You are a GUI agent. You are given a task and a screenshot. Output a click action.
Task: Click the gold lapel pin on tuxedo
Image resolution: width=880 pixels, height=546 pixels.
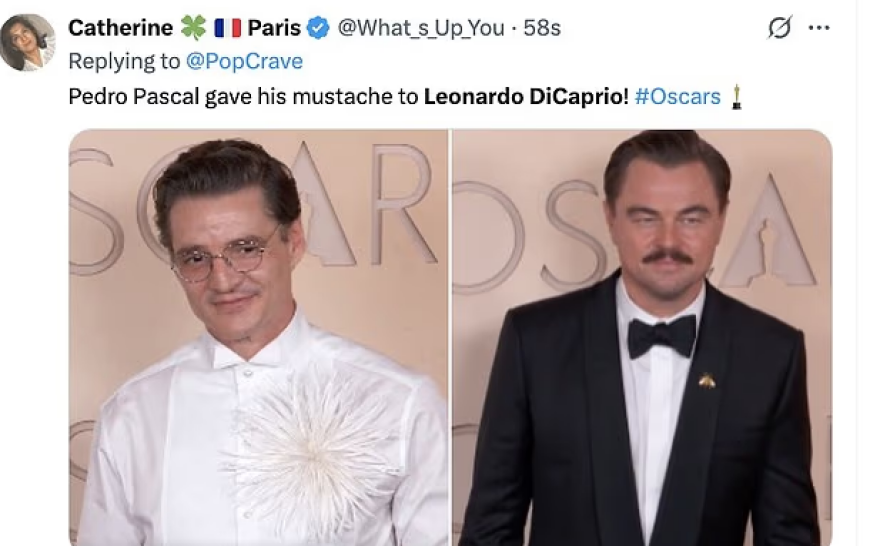tap(706, 380)
